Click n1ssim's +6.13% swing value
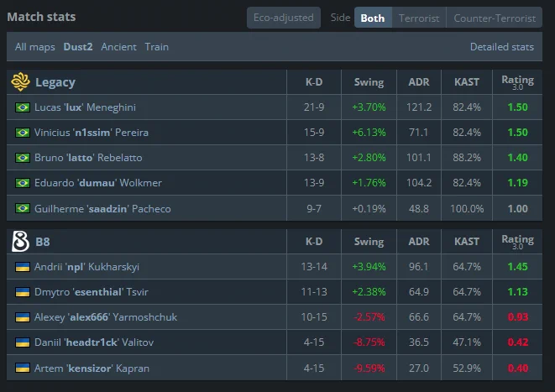Screen dimensions: 555x392 [369, 133]
